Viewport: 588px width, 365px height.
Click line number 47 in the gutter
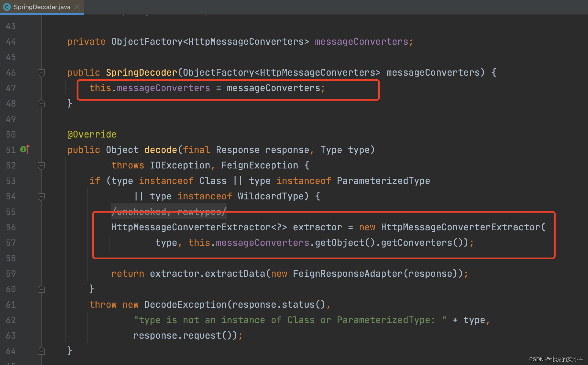[x=11, y=88]
